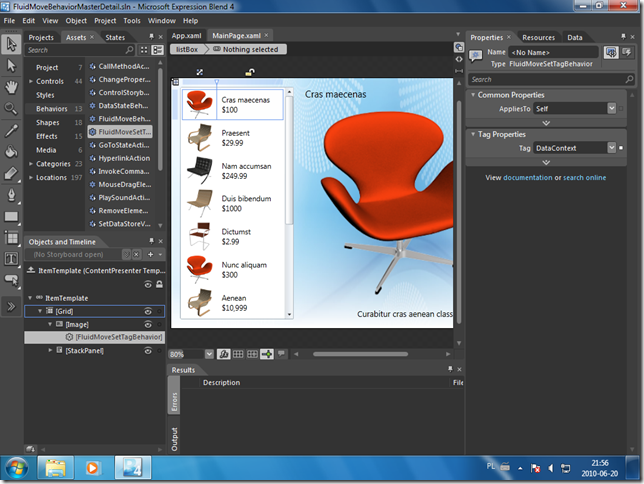The image size is (644, 484).
Task: Collapse the Common Properties section
Action: coord(472,95)
